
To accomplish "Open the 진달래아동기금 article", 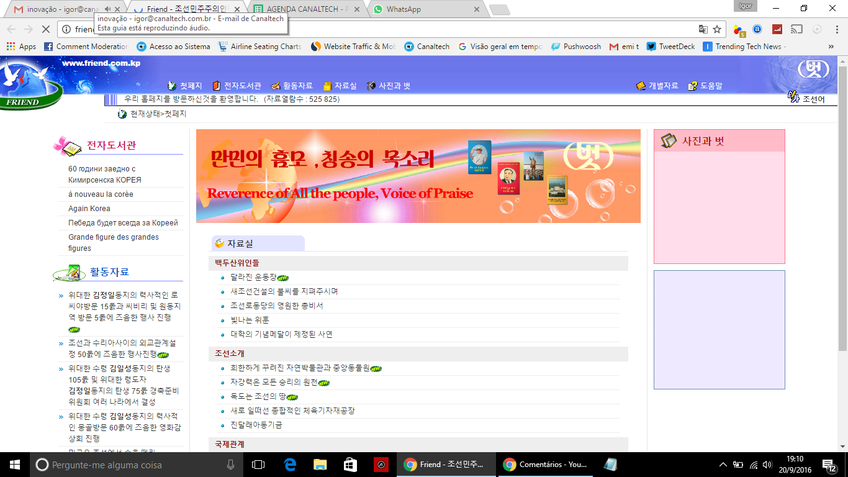I will (x=256, y=425).
